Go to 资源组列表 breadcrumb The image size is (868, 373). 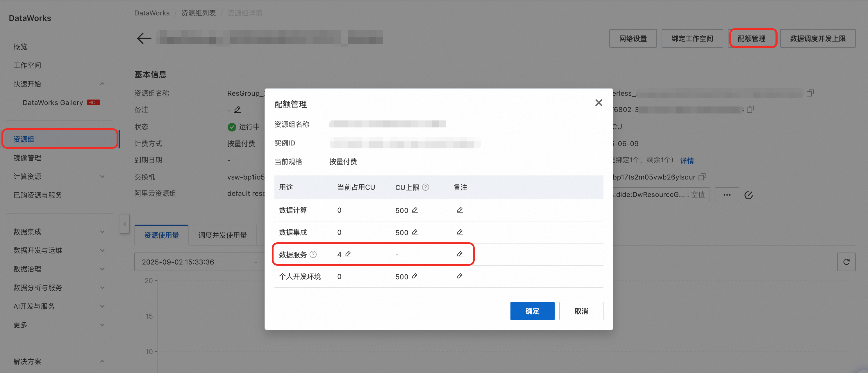click(x=199, y=13)
